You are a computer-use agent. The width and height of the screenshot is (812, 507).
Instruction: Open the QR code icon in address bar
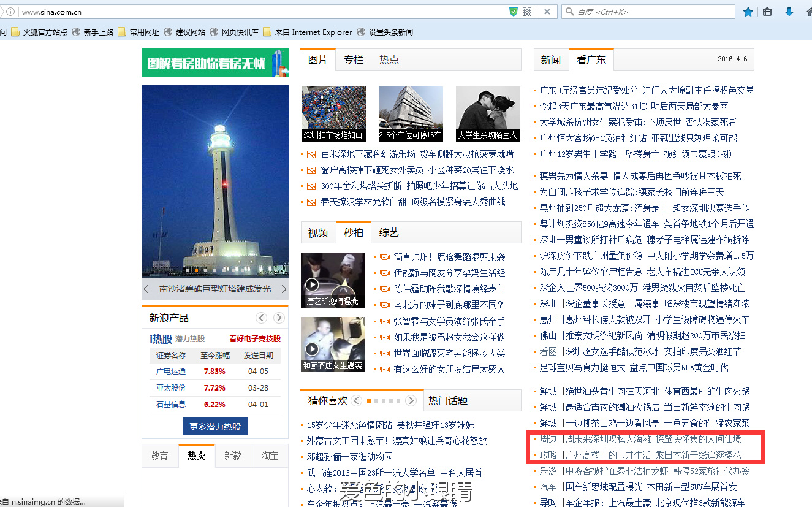[527, 12]
